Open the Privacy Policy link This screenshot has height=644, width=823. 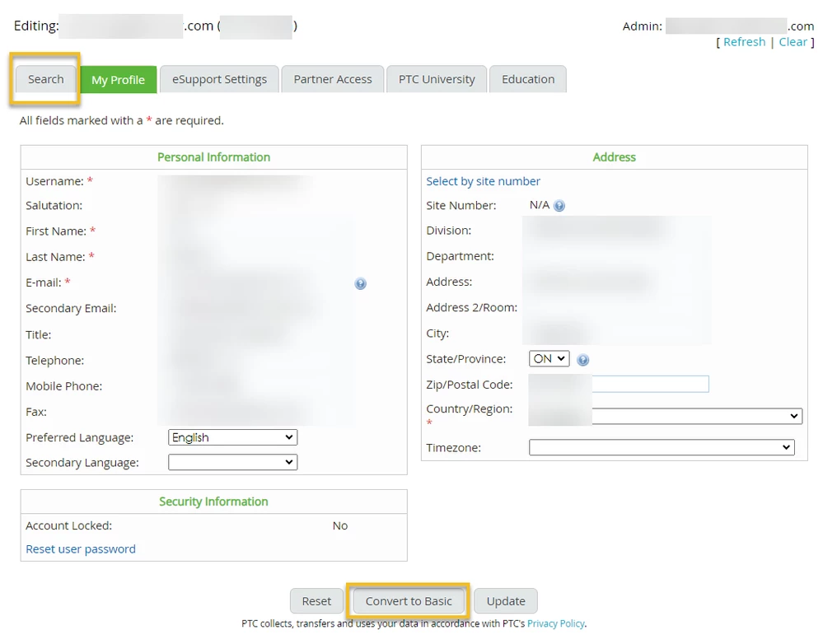click(556, 623)
